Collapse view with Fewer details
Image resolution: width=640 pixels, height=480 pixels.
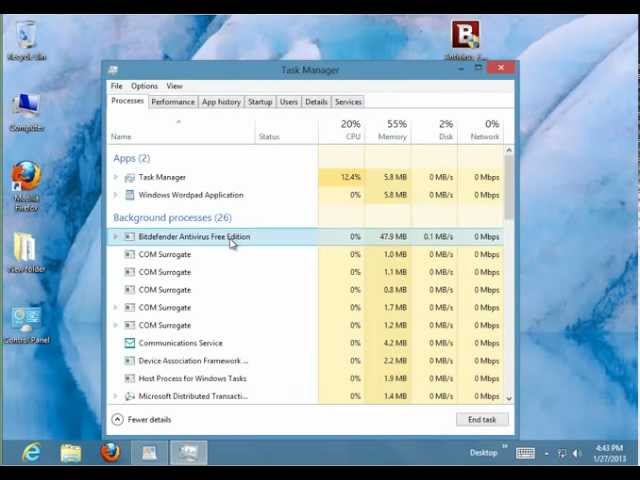[x=141, y=420]
